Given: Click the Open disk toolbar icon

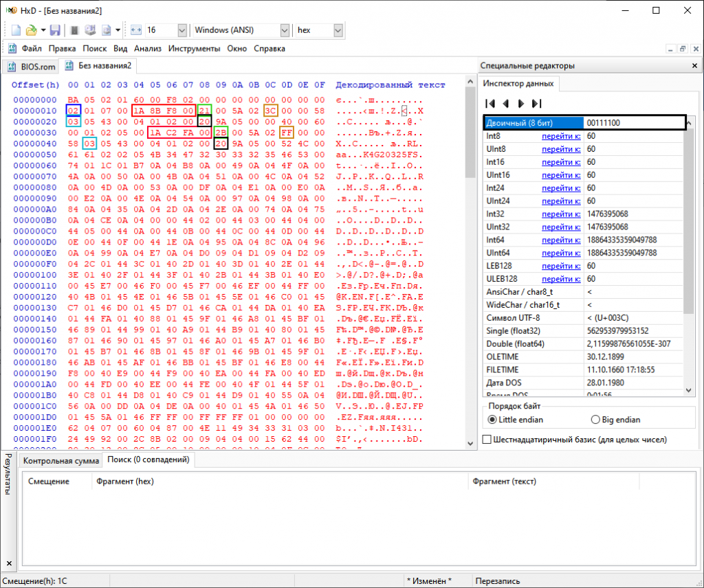Looking at the screenshot, I should (x=90, y=30).
